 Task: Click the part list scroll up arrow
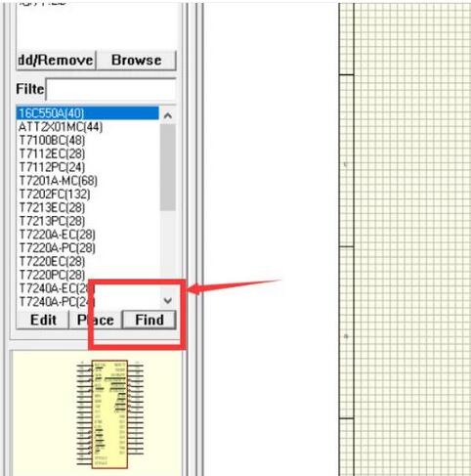[168, 115]
